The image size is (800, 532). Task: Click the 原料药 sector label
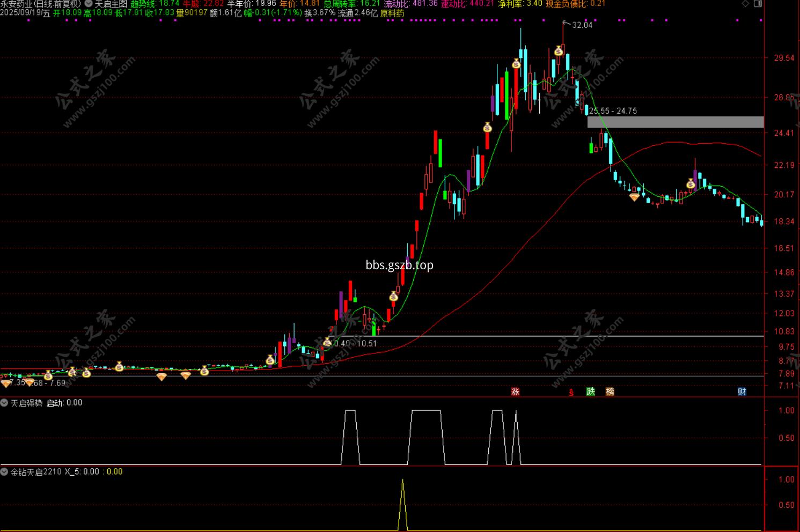pyautogui.click(x=392, y=13)
